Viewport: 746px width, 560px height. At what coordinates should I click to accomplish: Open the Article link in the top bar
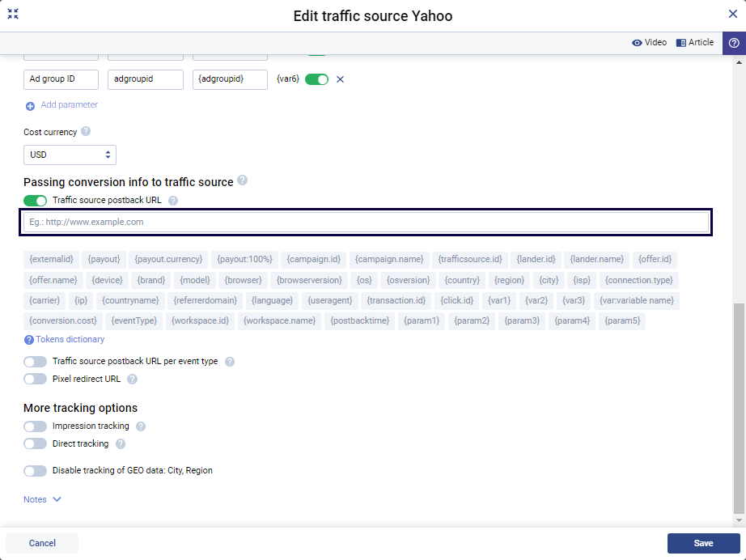coord(694,42)
